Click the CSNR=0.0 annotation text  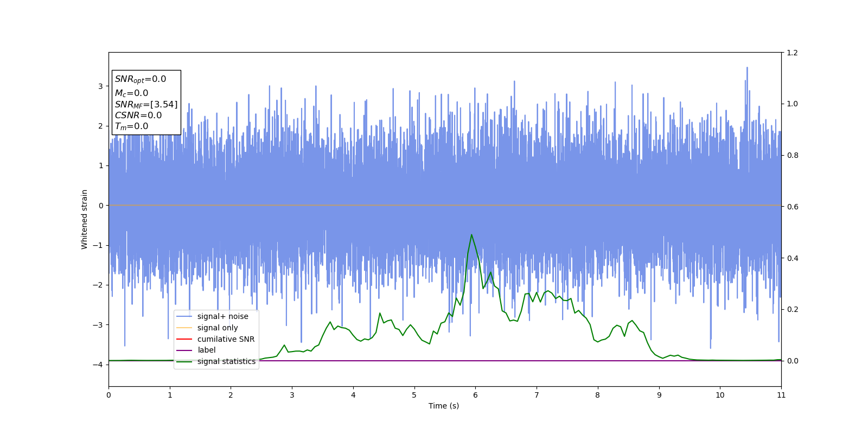(x=138, y=115)
